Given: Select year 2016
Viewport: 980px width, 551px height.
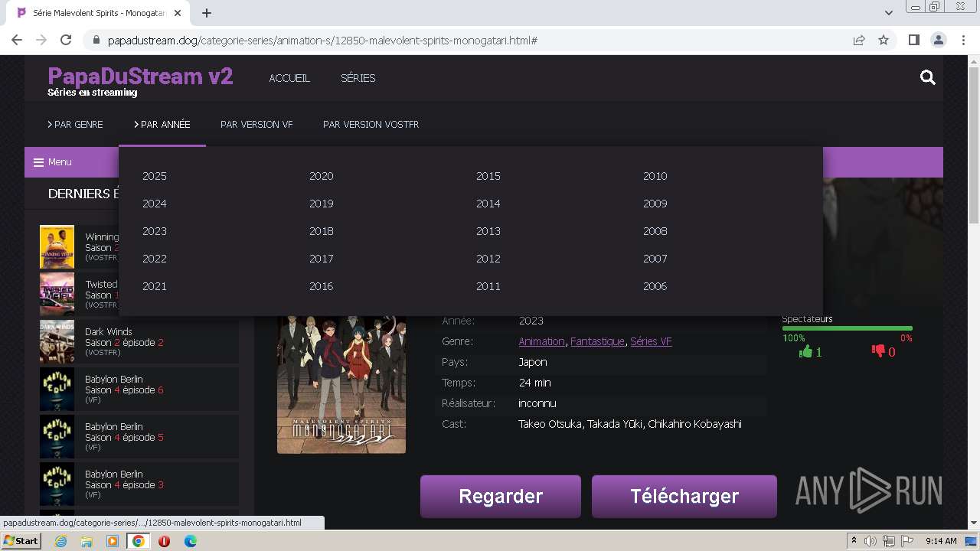Looking at the screenshot, I should (321, 286).
